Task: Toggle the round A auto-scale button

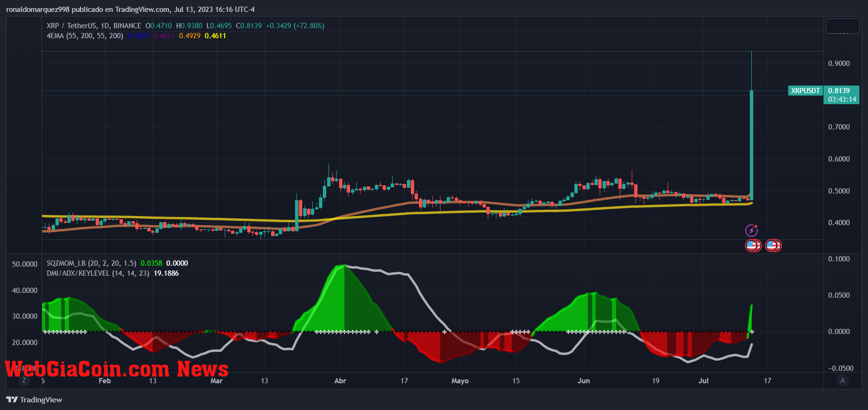Action: point(843,380)
